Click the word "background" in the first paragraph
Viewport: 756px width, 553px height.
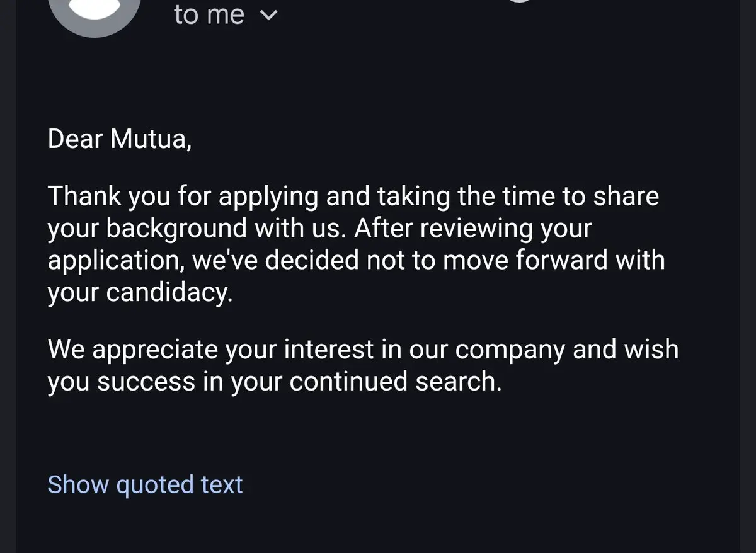pyautogui.click(x=176, y=228)
